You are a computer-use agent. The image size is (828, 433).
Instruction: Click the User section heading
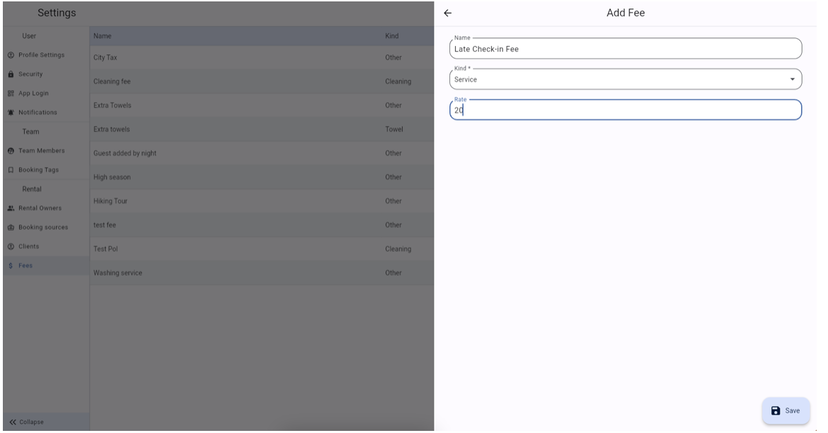click(29, 36)
